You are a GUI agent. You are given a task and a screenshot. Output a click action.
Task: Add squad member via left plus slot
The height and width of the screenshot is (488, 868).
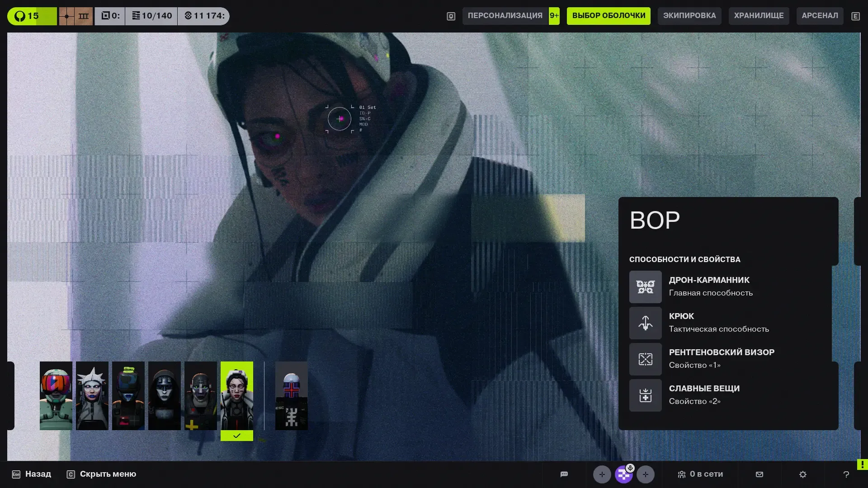602,474
